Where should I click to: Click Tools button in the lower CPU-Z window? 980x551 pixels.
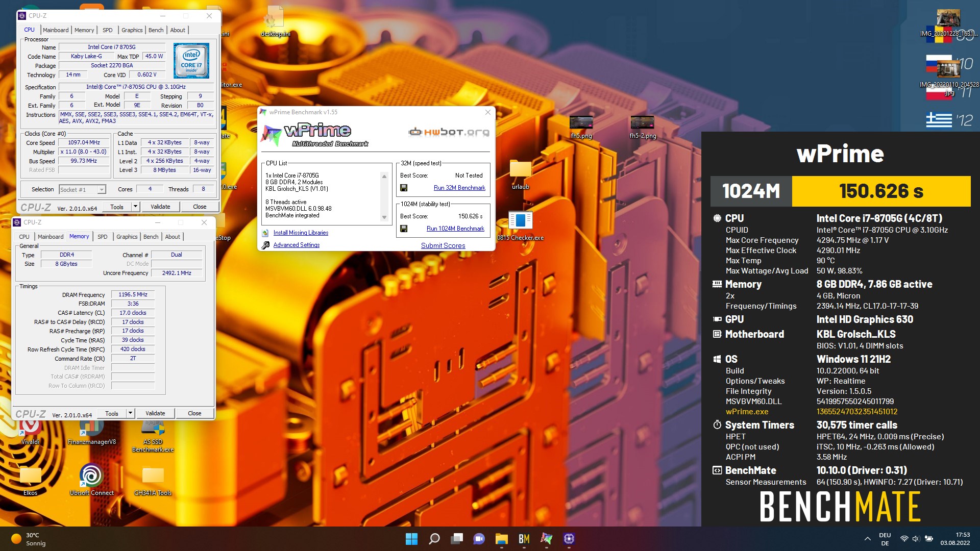(x=112, y=413)
